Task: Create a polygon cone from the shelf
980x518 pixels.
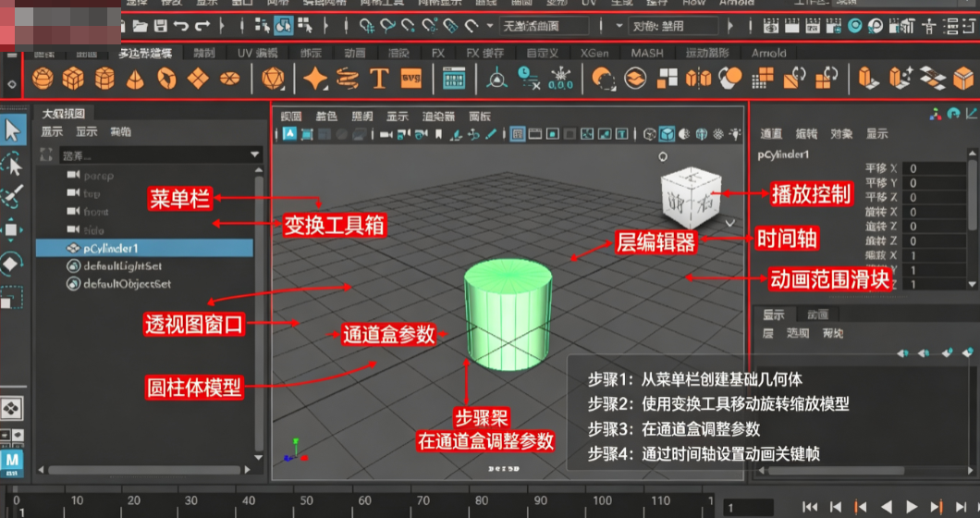Action: pos(135,80)
